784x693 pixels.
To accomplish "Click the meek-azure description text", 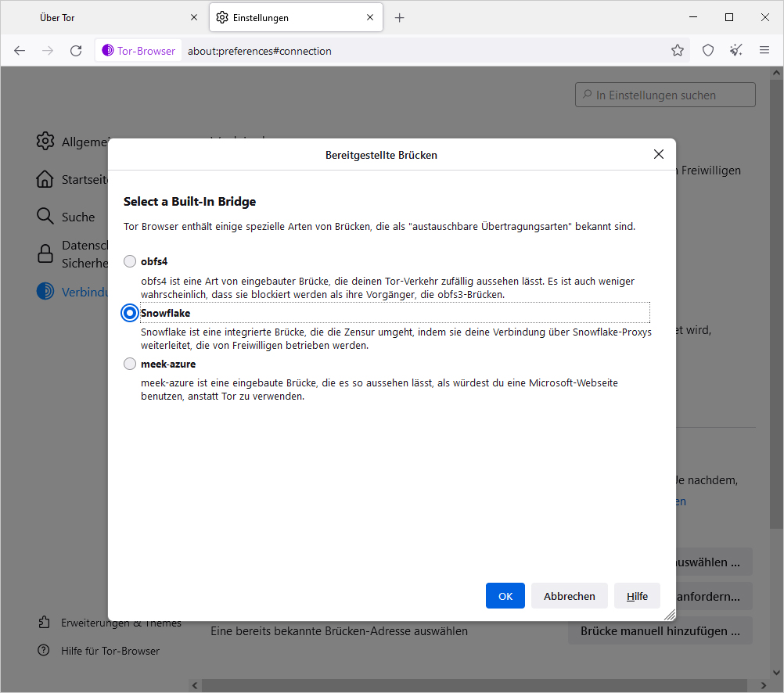I will 379,390.
